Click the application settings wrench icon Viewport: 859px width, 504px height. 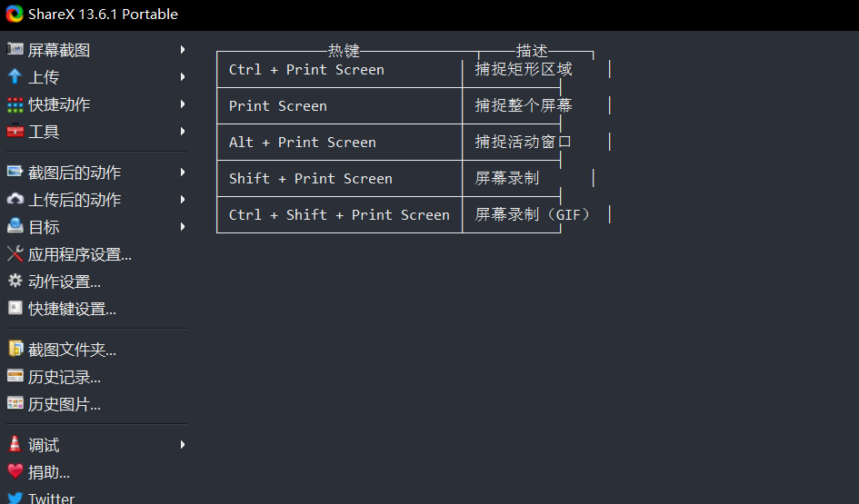(15, 254)
